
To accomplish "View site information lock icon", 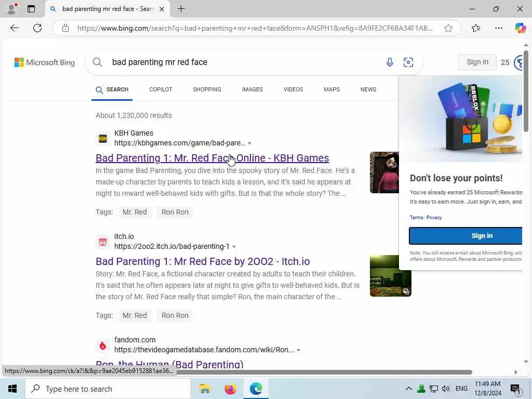I will (x=65, y=28).
